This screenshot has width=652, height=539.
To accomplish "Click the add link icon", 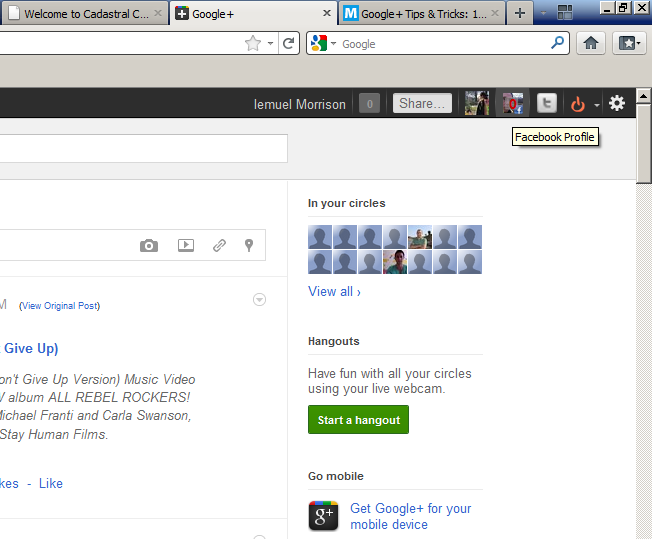I will pyautogui.click(x=219, y=245).
